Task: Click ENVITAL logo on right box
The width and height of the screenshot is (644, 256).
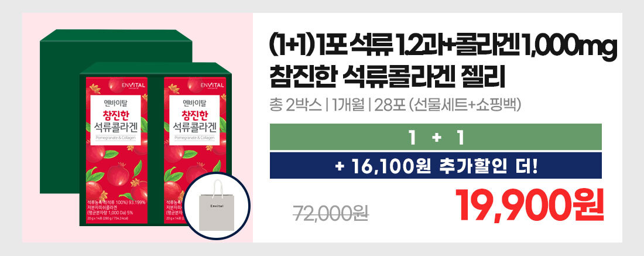Action: click(213, 86)
